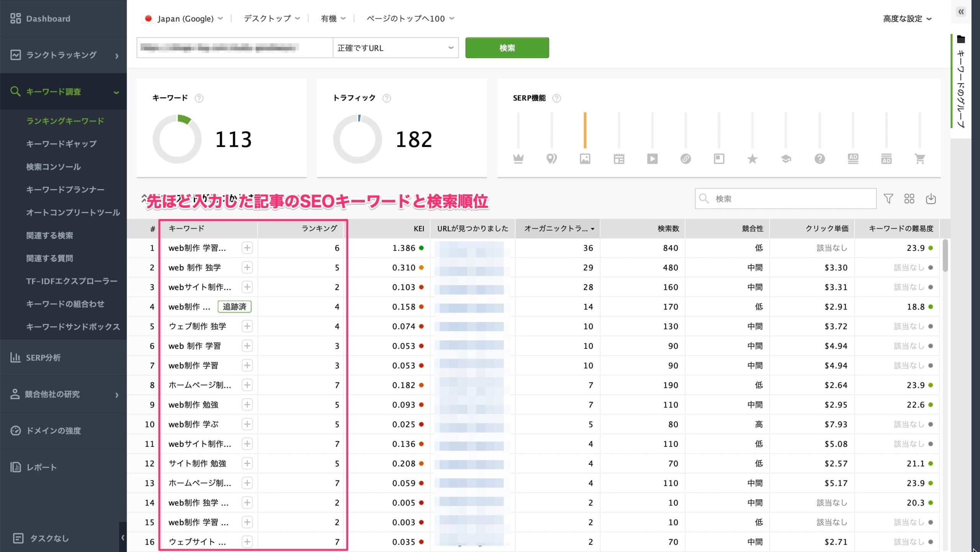980x552 pixels.
Task: Sort by 検索数 column header
Action: tap(643, 228)
